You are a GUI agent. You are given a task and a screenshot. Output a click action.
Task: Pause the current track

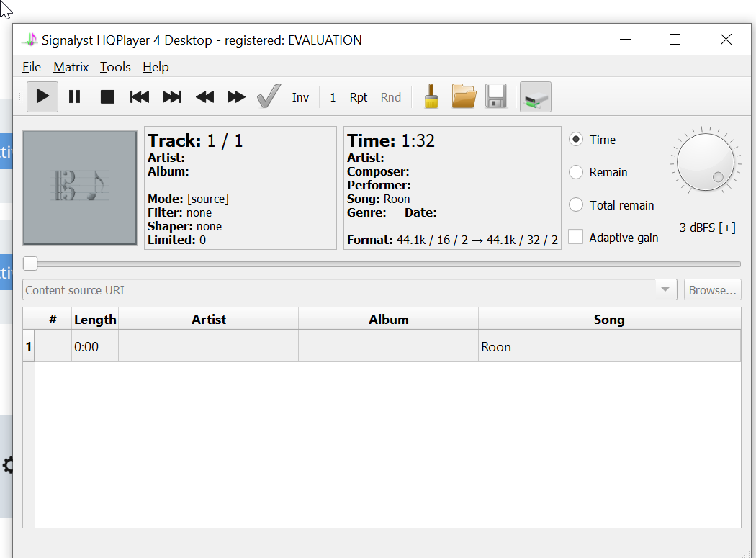tap(74, 97)
